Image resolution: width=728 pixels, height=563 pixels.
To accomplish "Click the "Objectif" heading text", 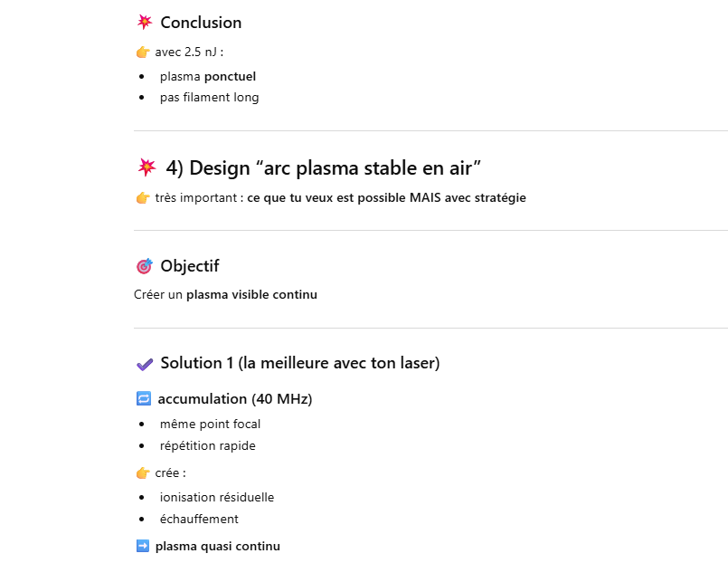I will [x=190, y=266].
